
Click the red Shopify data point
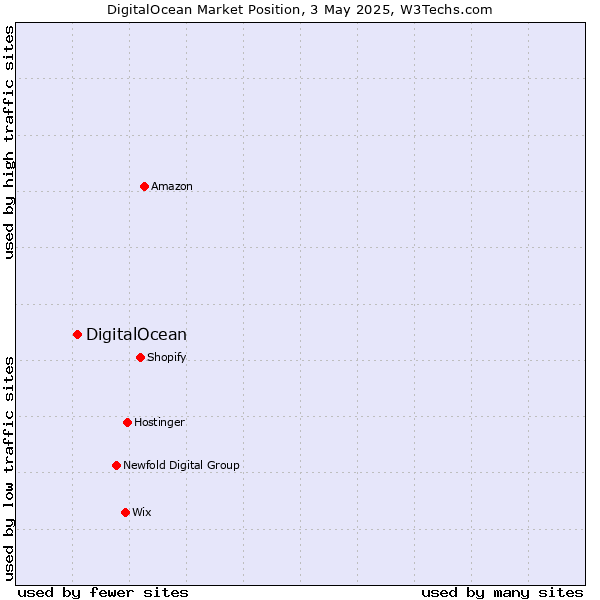tap(140, 357)
